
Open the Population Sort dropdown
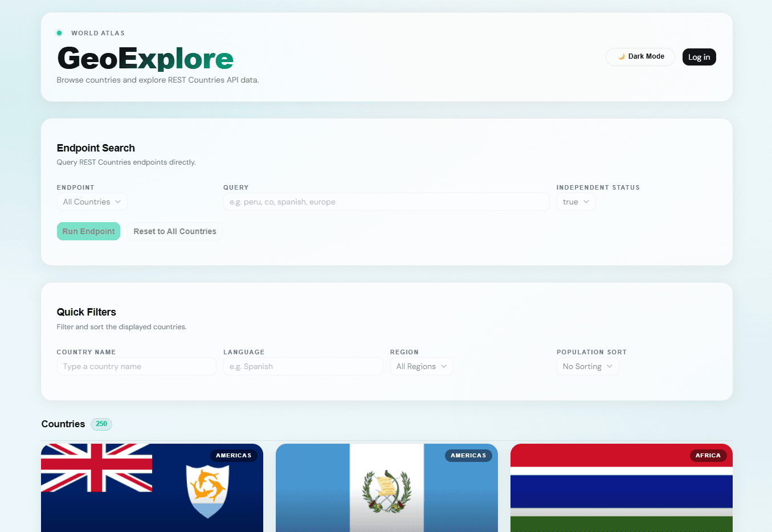click(x=587, y=366)
